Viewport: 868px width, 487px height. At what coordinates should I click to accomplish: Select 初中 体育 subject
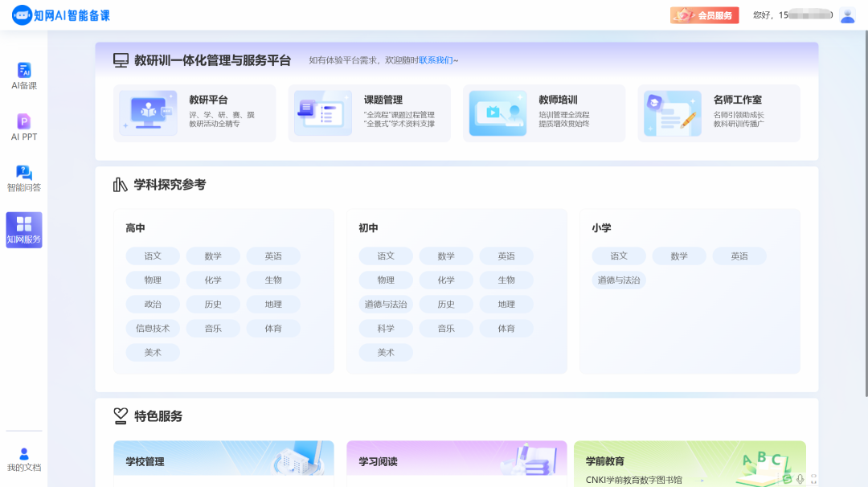pyautogui.click(x=506, y=328)
